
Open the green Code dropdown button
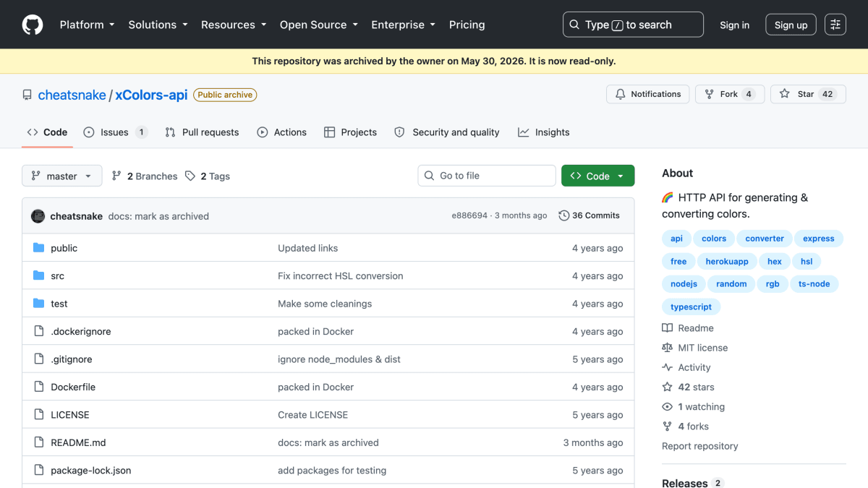point(597,176)
